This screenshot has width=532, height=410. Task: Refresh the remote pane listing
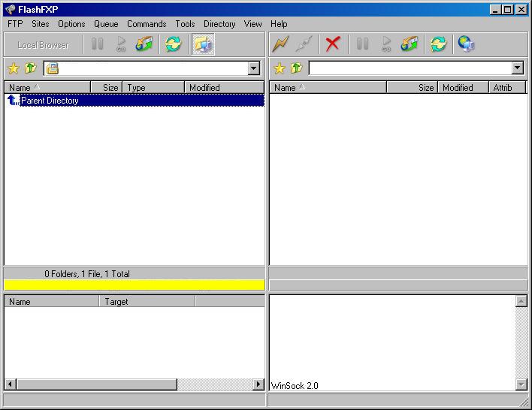point(438,44)
